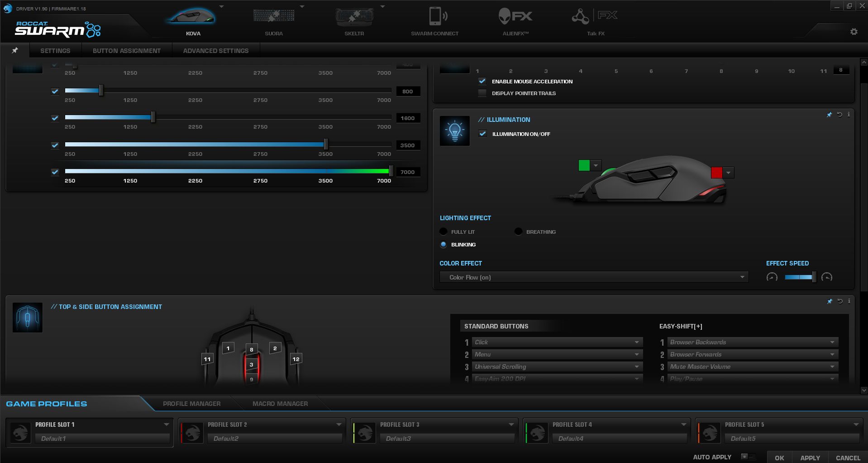Uncheck the 1600 DPI level checkbox
The height and width of the screenshot is (463, 868).
(55, 118)
